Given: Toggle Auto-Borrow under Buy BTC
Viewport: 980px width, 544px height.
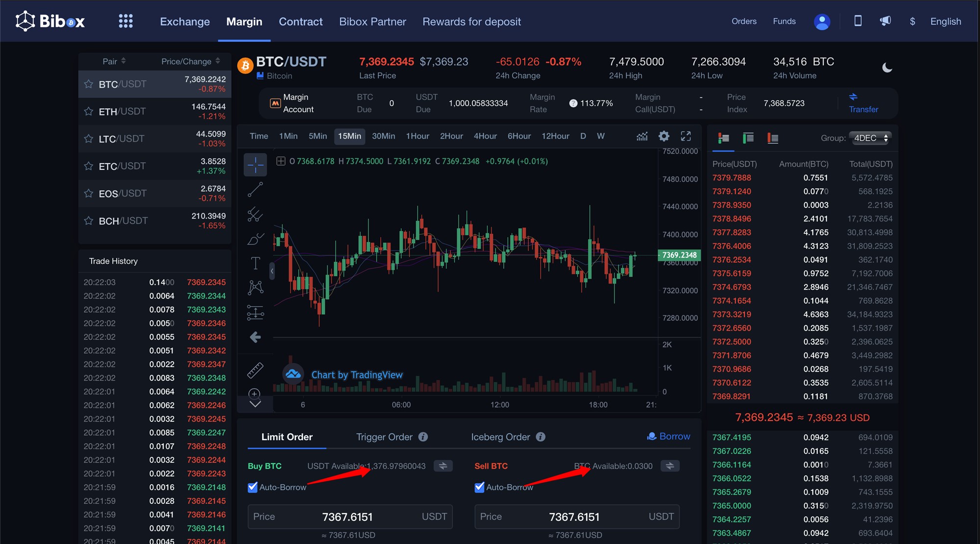Looking at the screenshot, I should click(253, 487).
